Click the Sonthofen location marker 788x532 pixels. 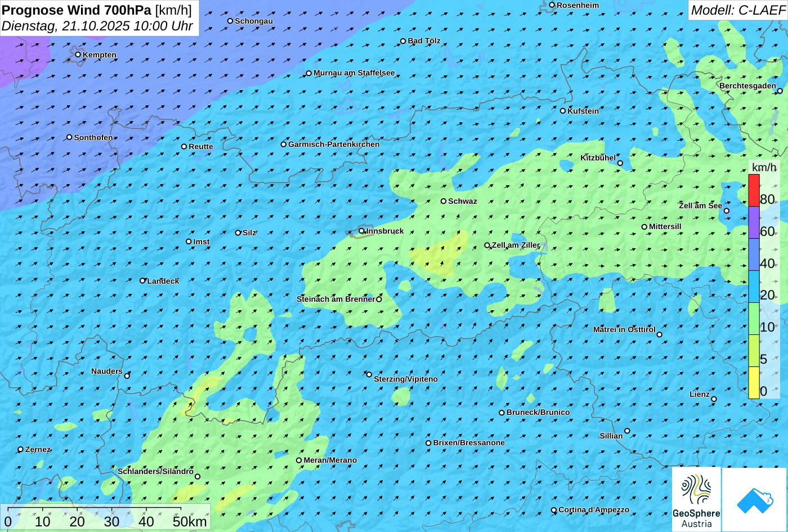69,137
